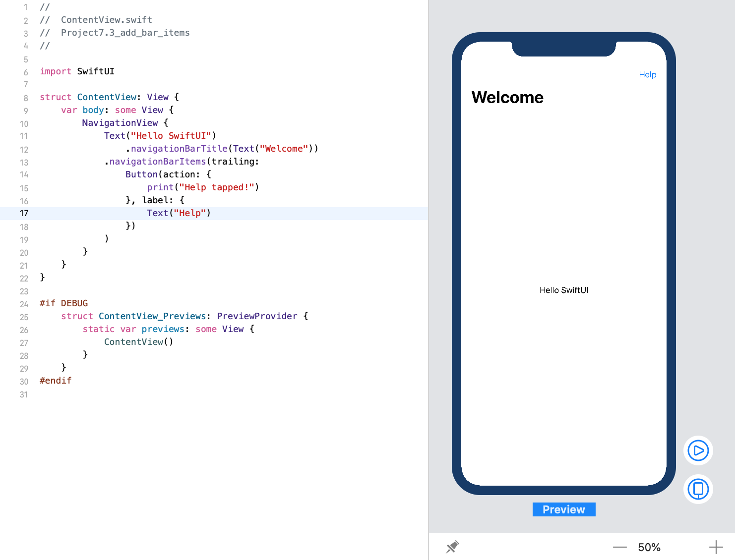Click the import SwiftUI line of code
This screenshot has width=735, height=560.
77,71
